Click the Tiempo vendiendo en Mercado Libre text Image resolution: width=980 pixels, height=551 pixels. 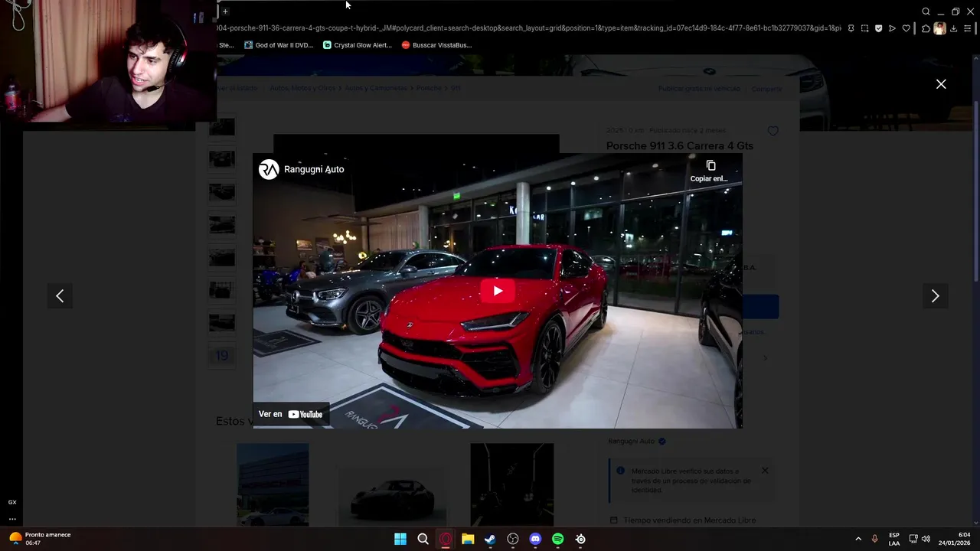pos(690,520)
